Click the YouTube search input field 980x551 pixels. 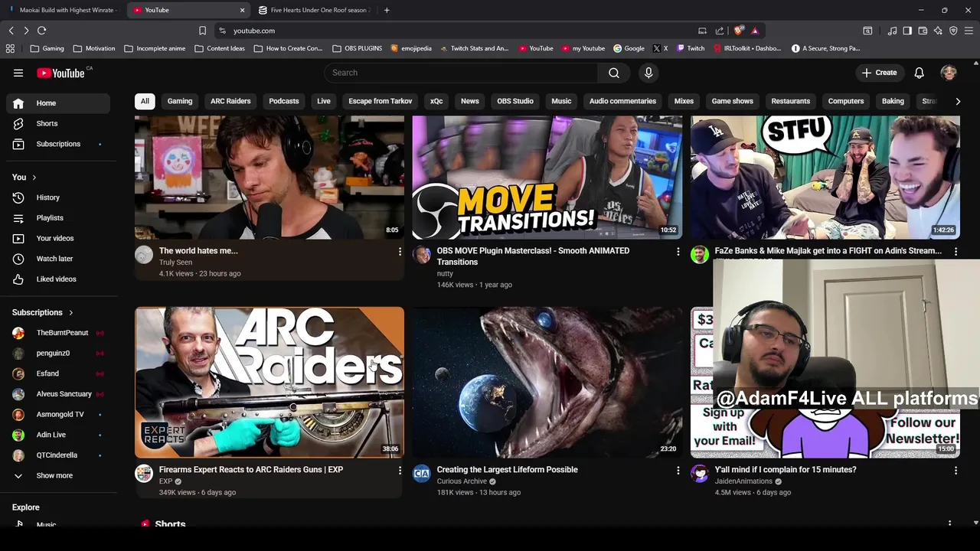[461, 73]
